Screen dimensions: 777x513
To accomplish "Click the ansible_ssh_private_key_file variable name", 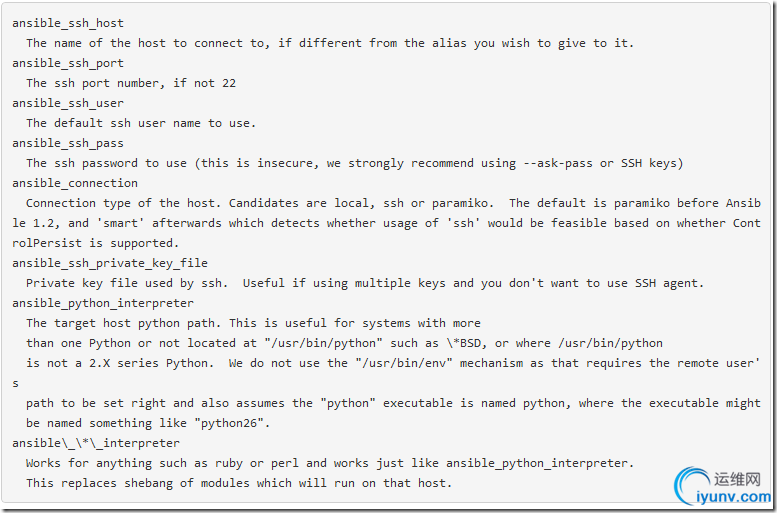I will [110, 263].
